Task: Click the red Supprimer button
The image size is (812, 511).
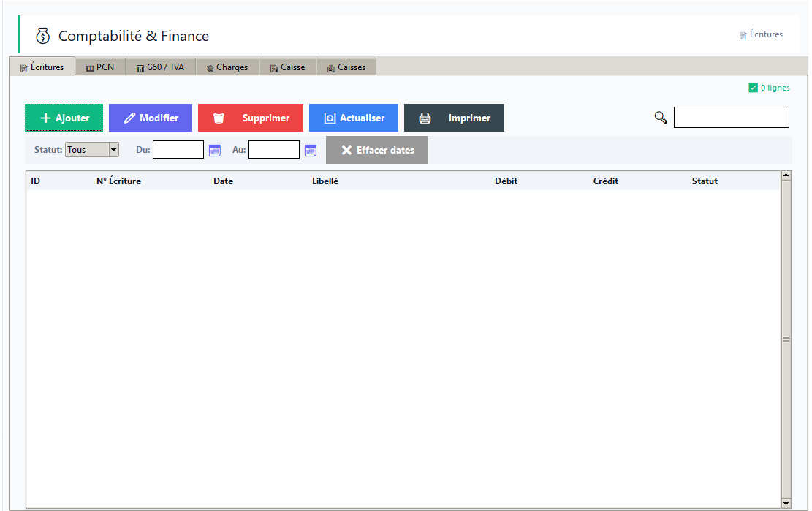Action: pyautogui.click(x=251, y=118)
